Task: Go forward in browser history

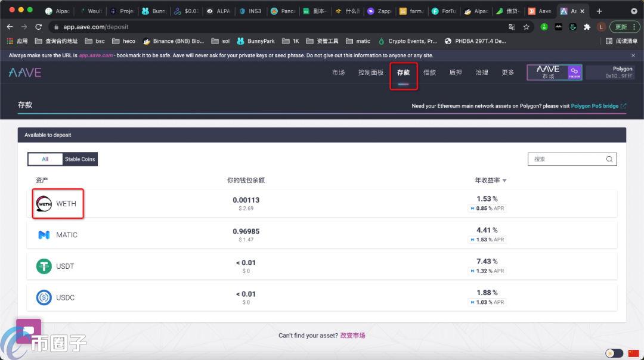Action: coord(24,27)
